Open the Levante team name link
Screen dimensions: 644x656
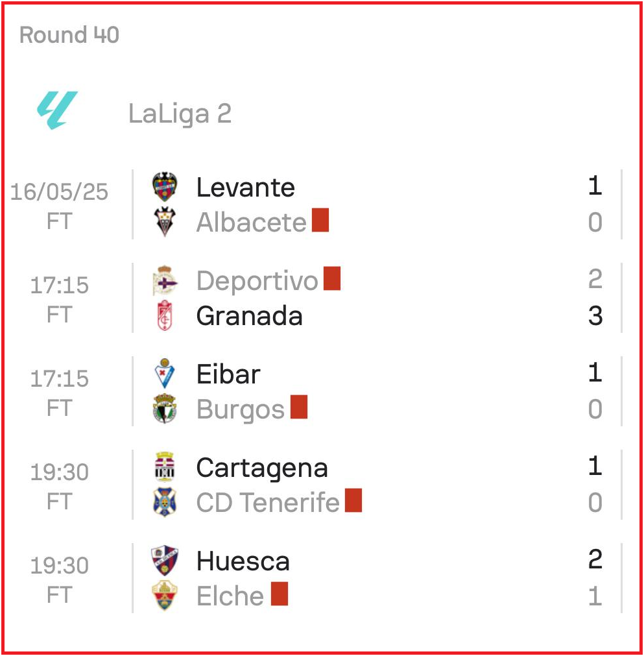[246, 187]
